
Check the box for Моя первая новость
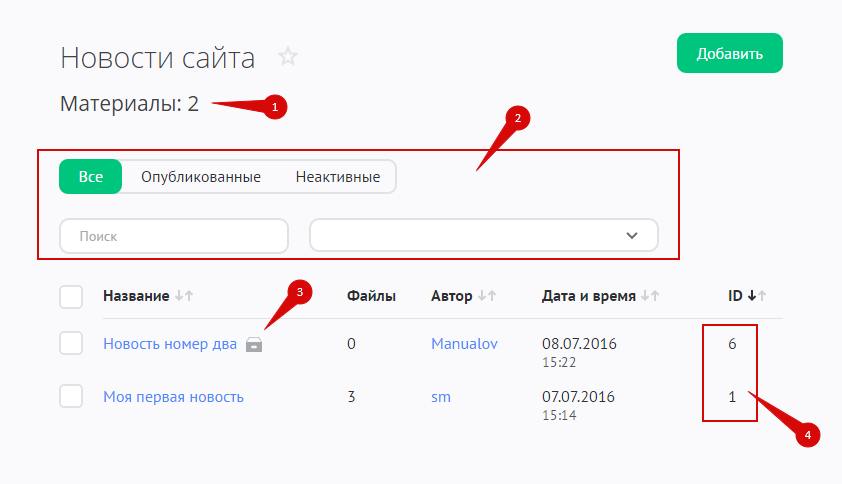pos(71,396)
